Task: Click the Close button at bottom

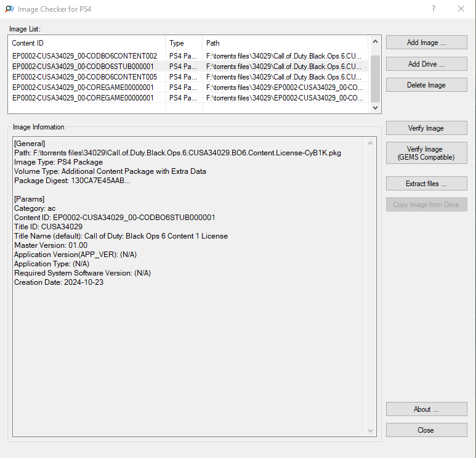Action: pos(426,430)
